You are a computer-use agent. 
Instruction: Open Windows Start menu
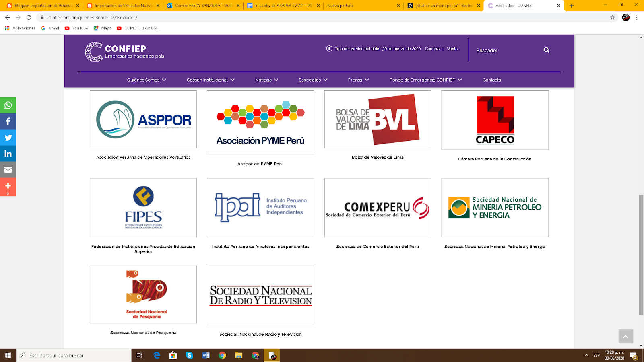point(8,355)
